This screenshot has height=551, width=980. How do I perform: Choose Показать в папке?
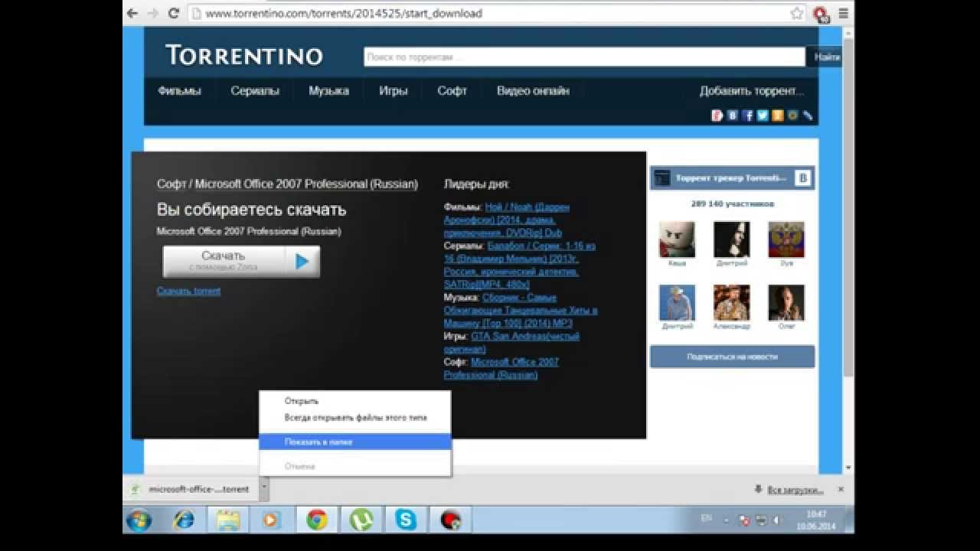[x=355, y=442]
